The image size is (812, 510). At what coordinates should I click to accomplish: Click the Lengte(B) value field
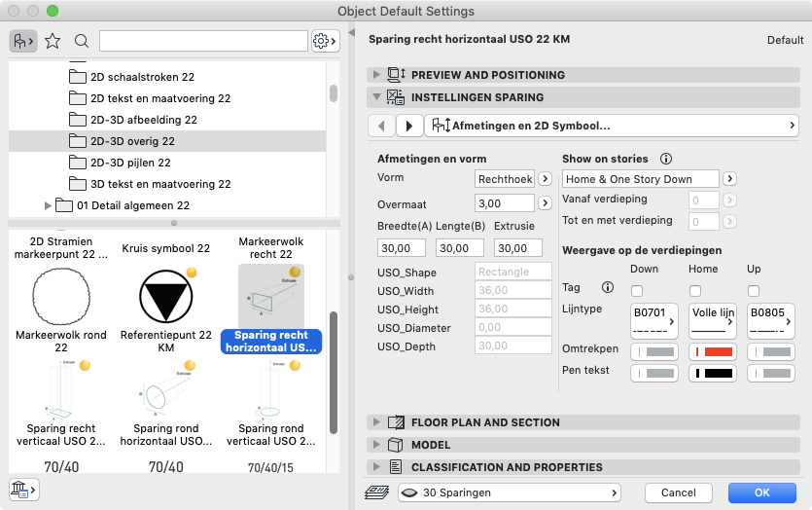click(x=460, y=248)
